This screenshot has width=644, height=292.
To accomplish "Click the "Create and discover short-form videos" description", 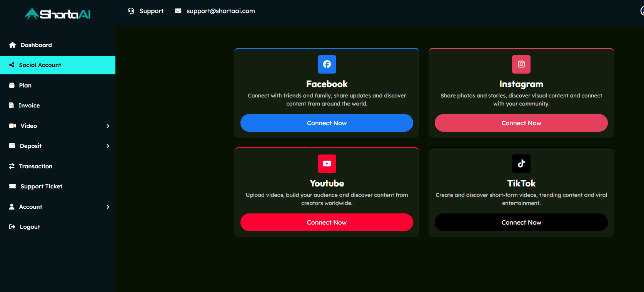I will 521,199.
